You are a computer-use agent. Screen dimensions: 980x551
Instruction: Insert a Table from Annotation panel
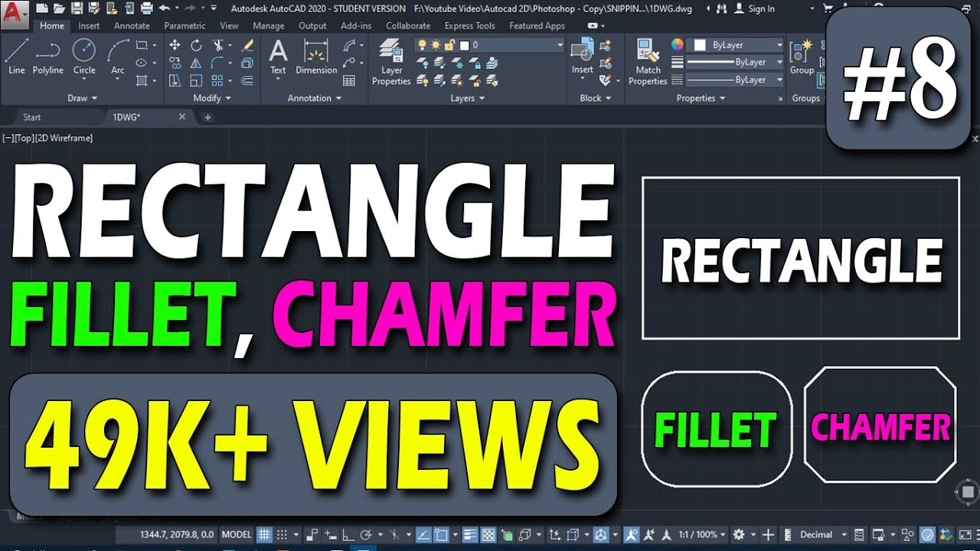click(x=349, y=80)
